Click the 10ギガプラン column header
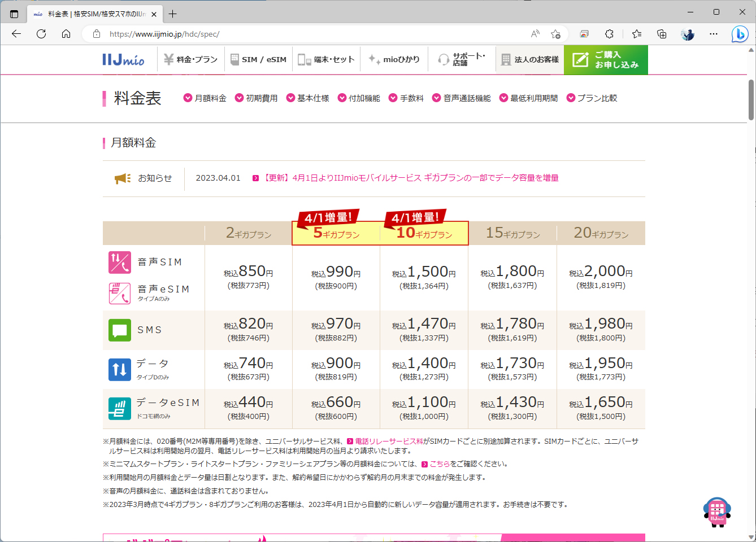This screenshot has height=542, width=756. point(424,233)
